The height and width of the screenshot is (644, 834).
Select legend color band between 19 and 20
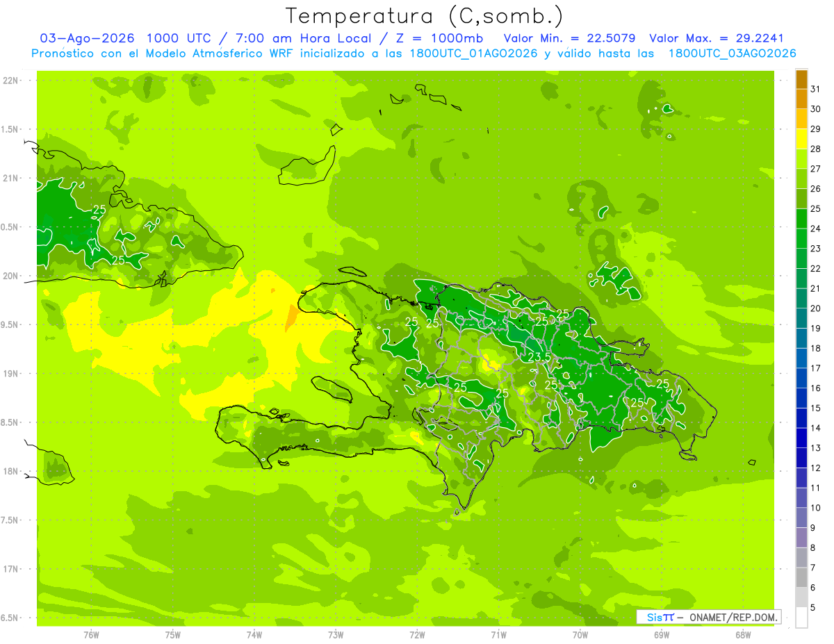pos(801,318)
